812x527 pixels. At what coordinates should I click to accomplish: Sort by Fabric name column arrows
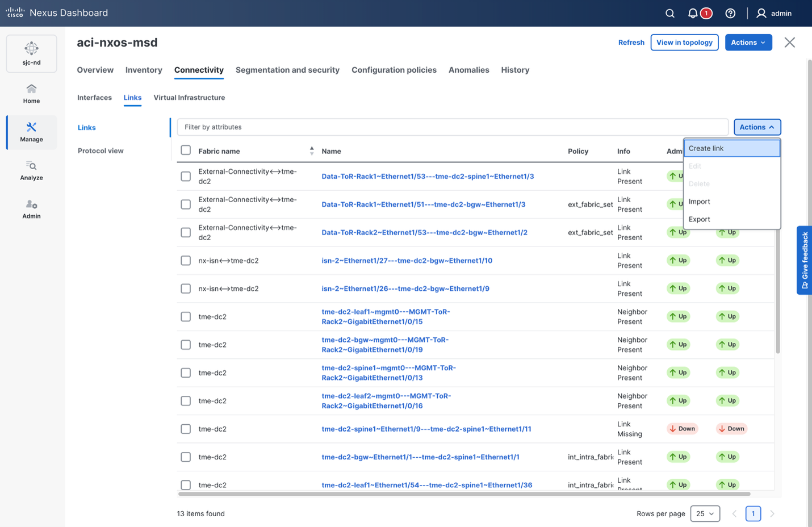312,151
